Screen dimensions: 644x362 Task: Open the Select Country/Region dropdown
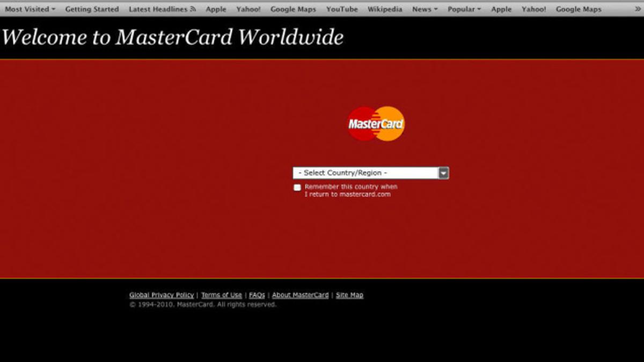[x=365, y=173]
